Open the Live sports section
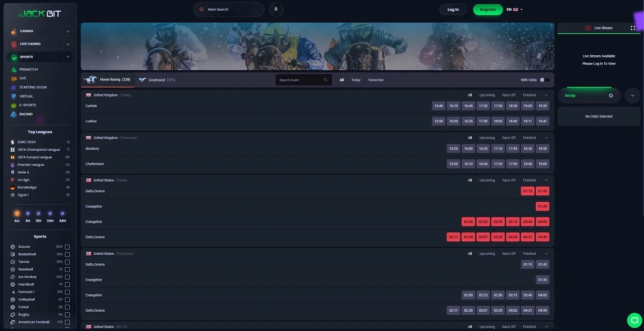The height and width of the screenshot is (331, 644). [23, 78]
